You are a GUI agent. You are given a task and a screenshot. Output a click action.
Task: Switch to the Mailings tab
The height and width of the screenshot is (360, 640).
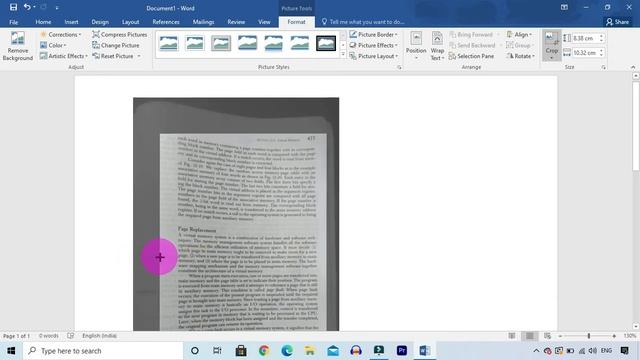(203, 22)
